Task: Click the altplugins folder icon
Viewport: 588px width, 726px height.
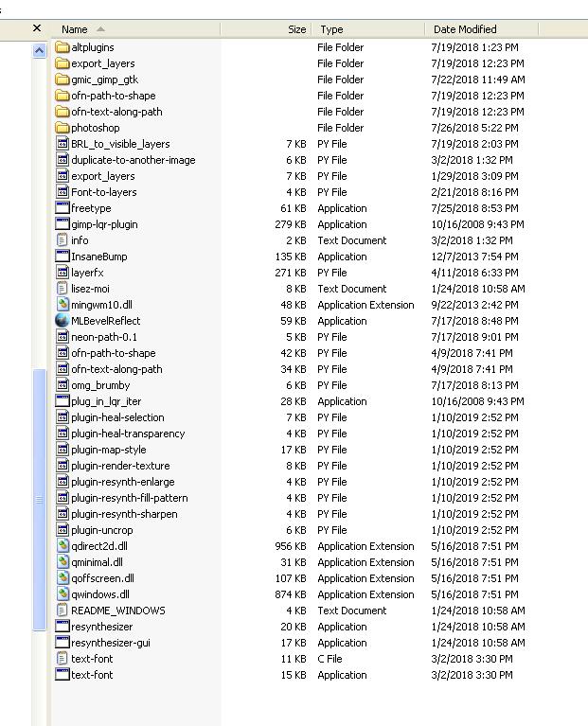Action: 62,47
